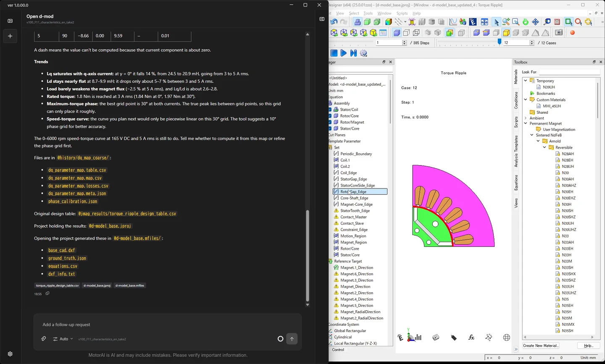The width and height of the screenshot is (605, 364).
Task: Switch to the Conditions side tab
Action: 516,100
